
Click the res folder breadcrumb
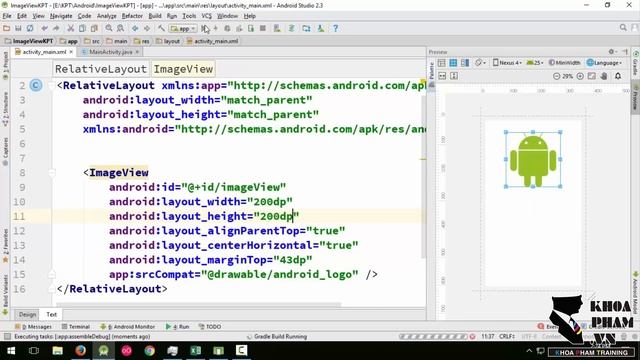[142, 41]
